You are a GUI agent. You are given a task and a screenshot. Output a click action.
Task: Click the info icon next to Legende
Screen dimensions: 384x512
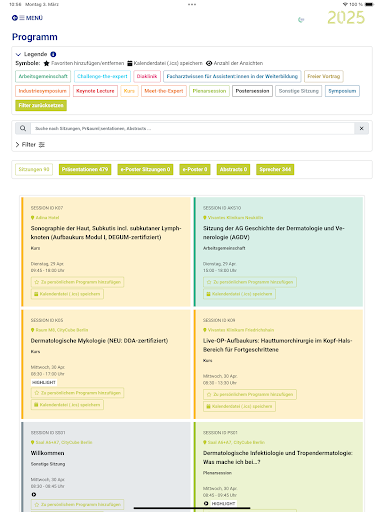[x=53, y=54]
